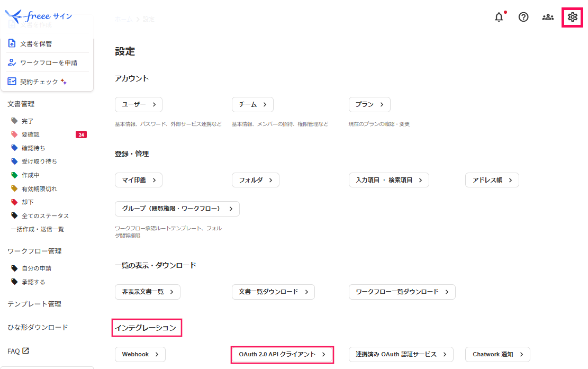Show documents with 却下 status
588x369 pixels.
click(28, 202)
